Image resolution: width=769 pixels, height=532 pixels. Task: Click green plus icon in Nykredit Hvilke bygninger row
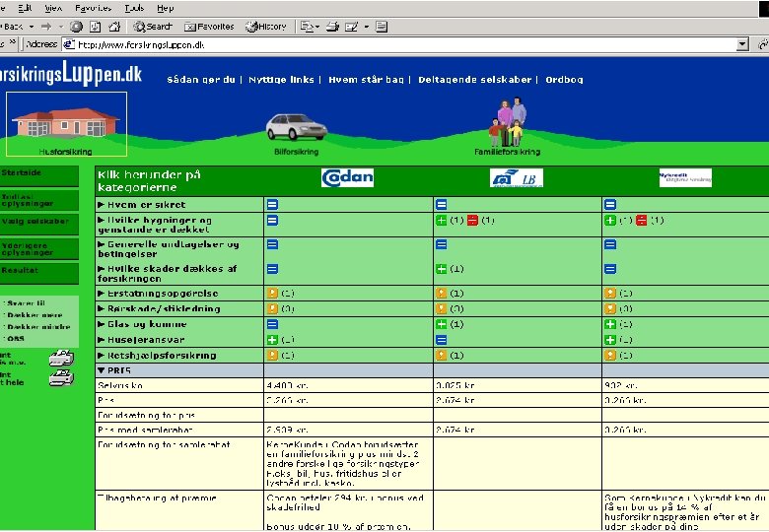tap(610, 221)
